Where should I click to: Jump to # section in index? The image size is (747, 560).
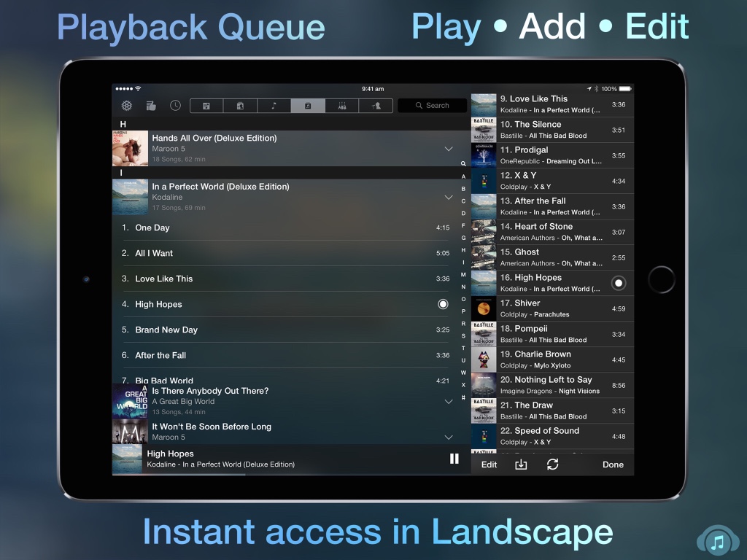463,397
